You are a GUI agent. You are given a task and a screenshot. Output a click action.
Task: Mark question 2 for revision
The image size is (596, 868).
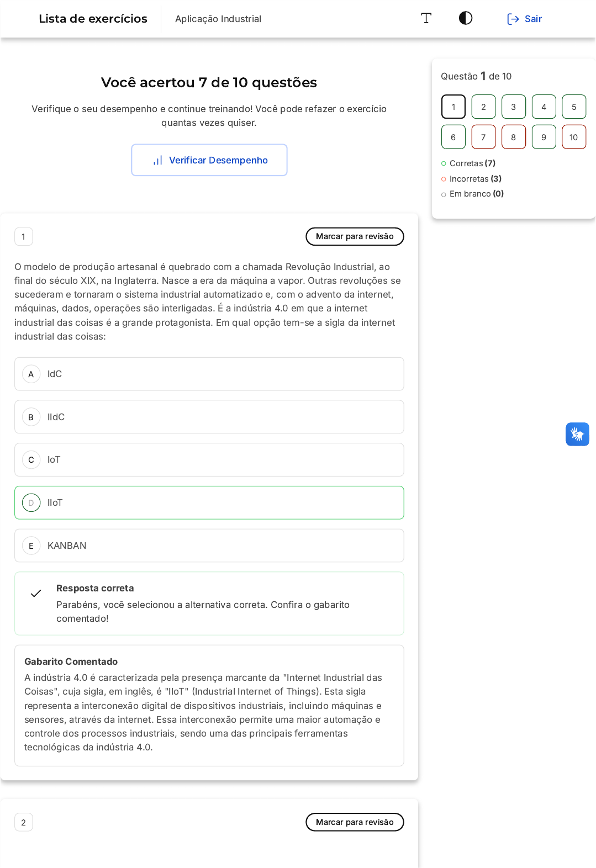[355, 822]
